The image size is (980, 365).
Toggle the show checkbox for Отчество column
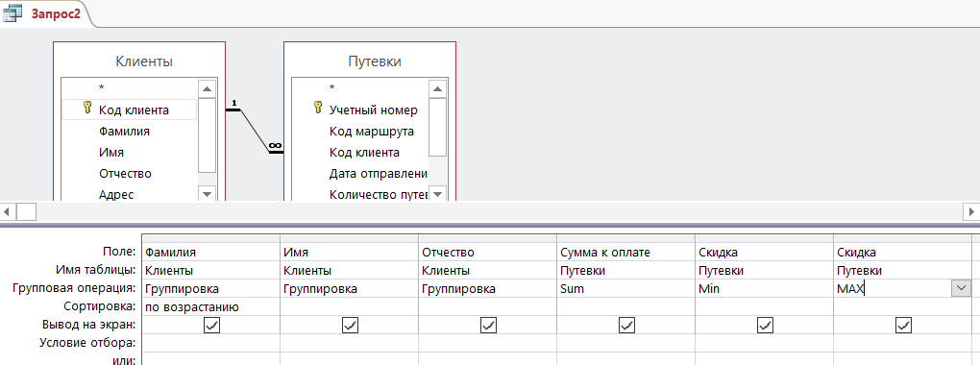tap(488, 325)
